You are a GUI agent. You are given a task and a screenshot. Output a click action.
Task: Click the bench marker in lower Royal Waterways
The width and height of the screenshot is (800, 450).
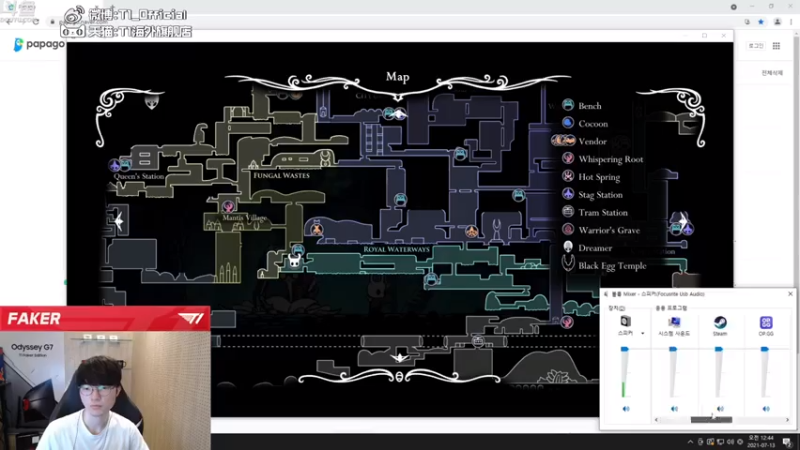coord(431,279)
